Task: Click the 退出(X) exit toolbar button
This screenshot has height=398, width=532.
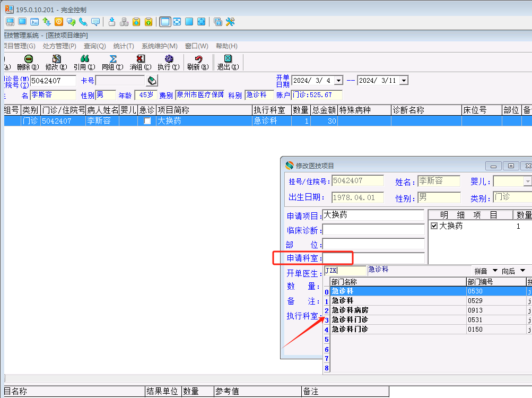Action: click(228, 63)
